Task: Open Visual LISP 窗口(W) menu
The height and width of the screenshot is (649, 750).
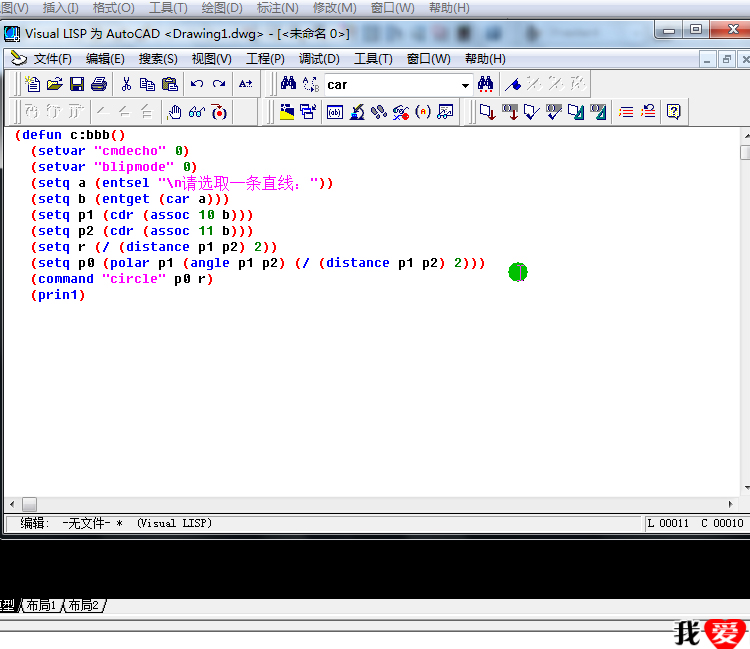Action: click(429, 59)
